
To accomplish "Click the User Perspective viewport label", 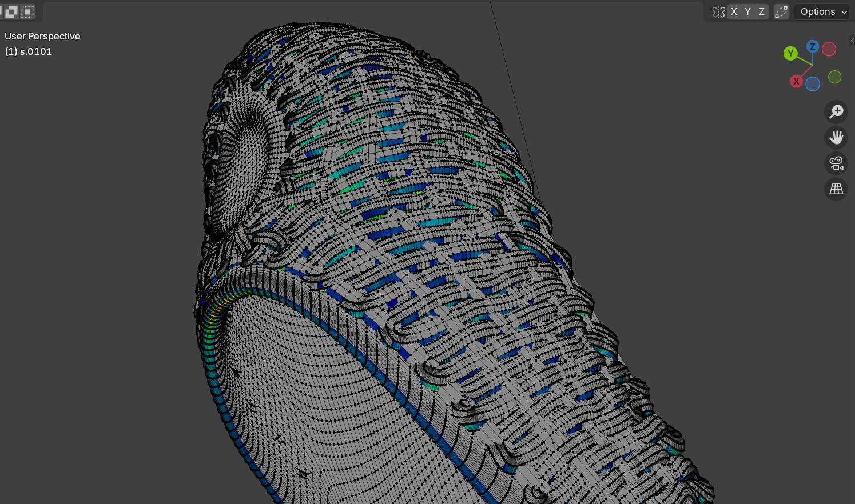I will tap(42, 36).
